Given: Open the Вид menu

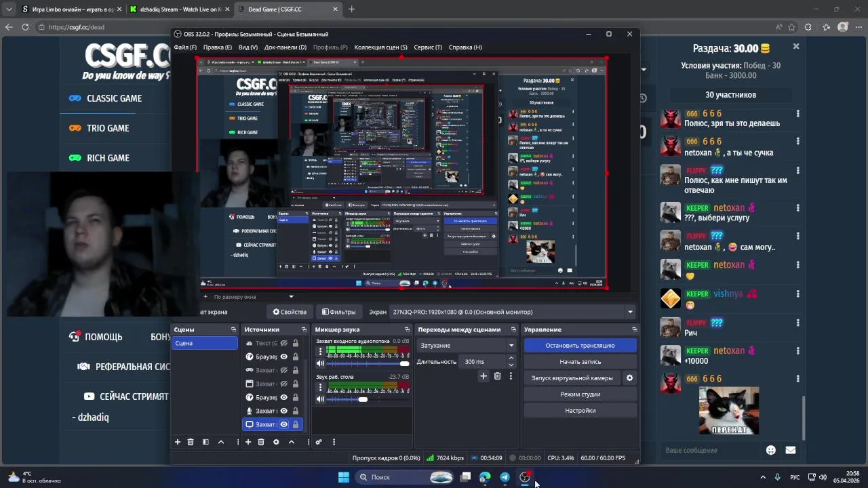Looking at the screenshot, I should click(x=248, y=47).
